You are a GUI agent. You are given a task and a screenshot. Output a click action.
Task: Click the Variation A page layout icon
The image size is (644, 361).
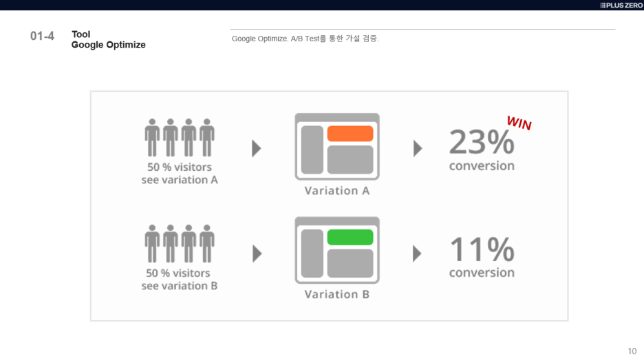coord(336,147)
